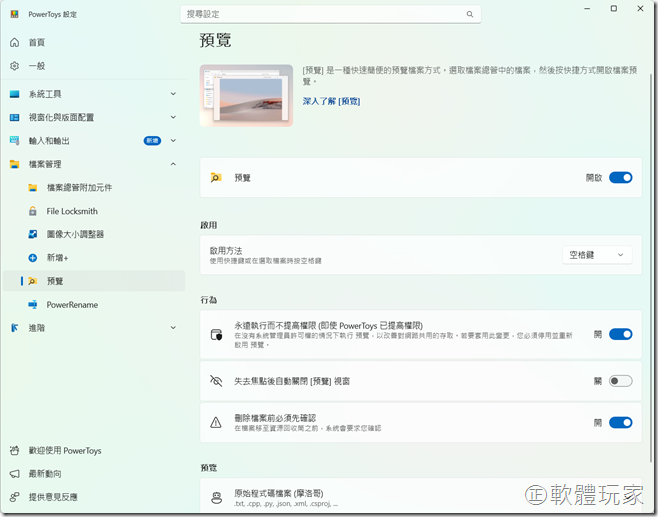Click the 新增+ plus icon
658x517 pixels.
point(33,257)
